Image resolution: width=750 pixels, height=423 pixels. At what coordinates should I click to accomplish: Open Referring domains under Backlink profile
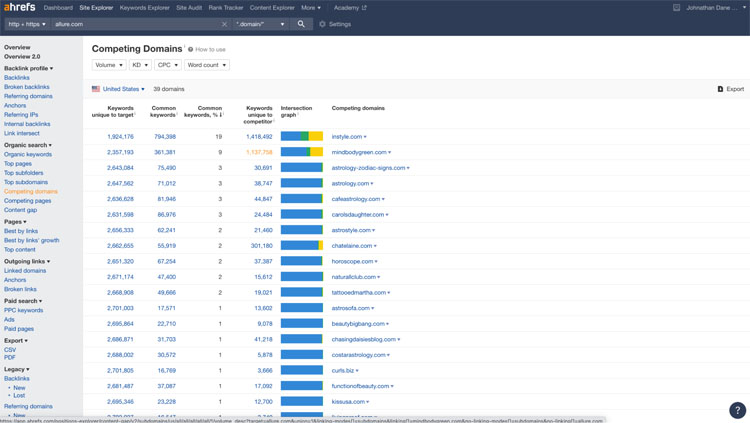(x=28, y=96)
